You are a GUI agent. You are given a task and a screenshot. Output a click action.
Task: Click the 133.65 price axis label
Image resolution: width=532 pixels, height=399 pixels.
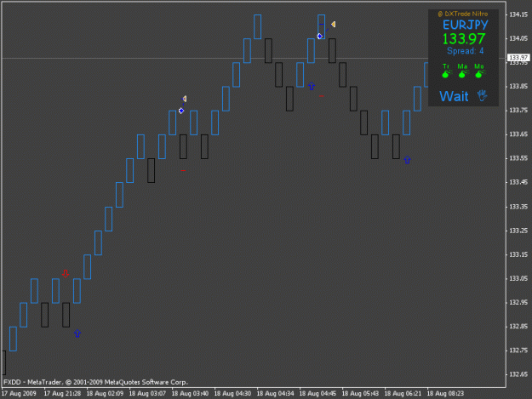(518, 134)
